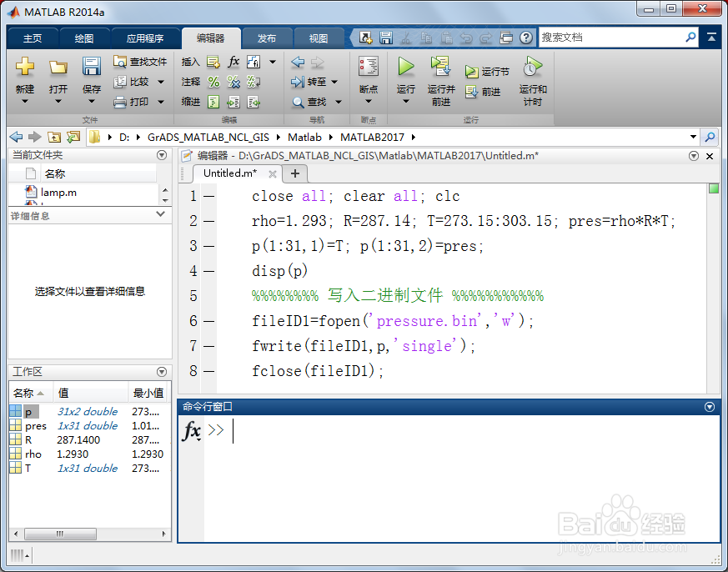Viewport: 728px width, 572px height.
Task: Click Untitled.m* editor tab
Action: (x=230, y=173)
